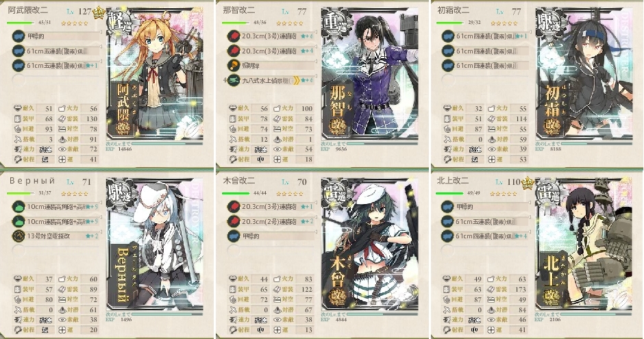This screenshot has height=339, width=644.
Task: Open the 木曾 character card portrait
Action: [x=369, y=245]
